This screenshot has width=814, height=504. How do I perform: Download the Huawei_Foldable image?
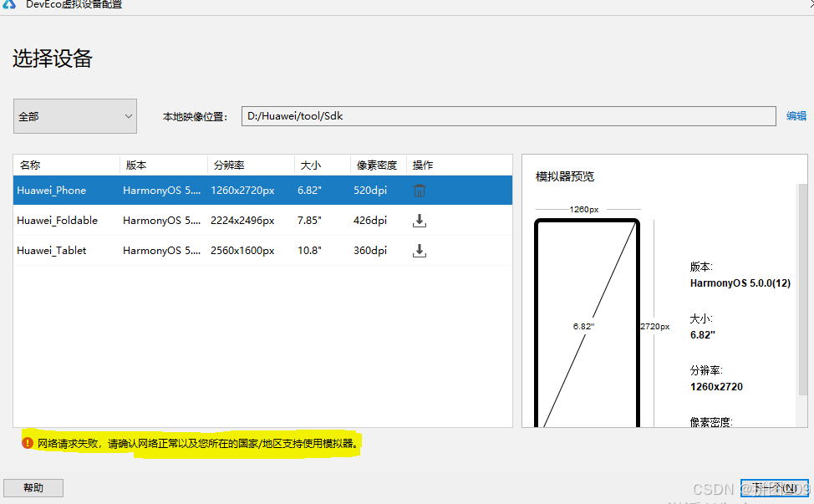click(420, 221)
